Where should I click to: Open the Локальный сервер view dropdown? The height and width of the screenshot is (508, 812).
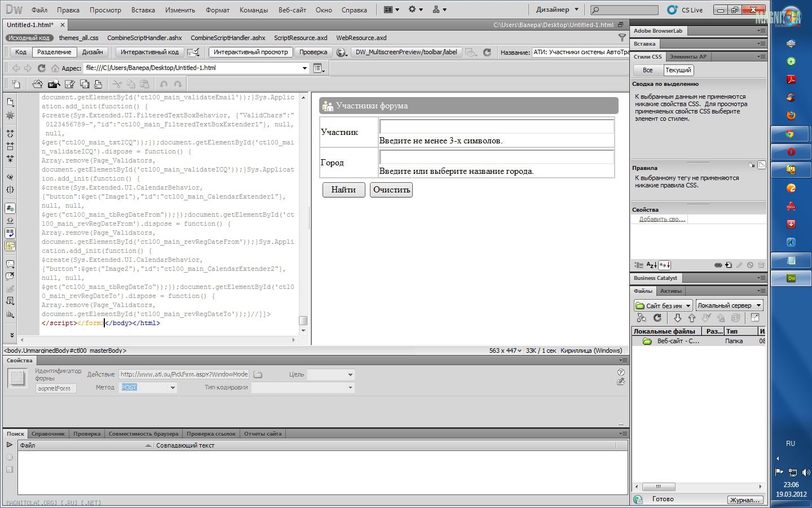729,305
